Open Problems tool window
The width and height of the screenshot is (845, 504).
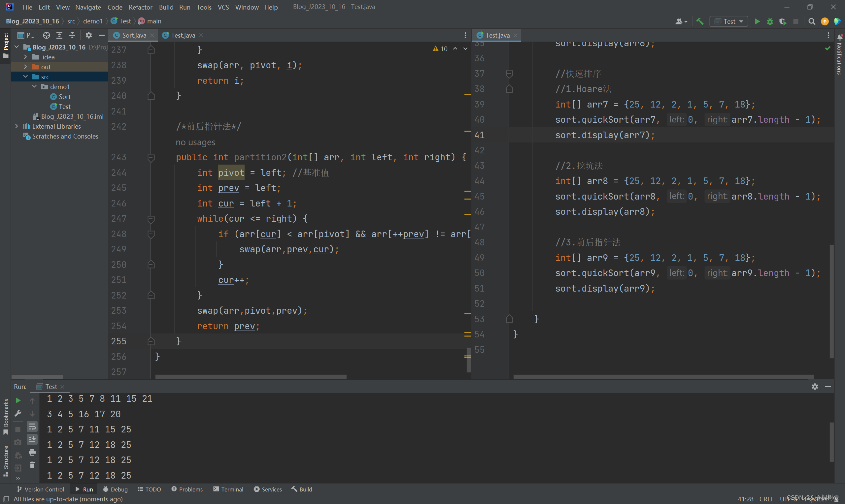click(187, 489)
